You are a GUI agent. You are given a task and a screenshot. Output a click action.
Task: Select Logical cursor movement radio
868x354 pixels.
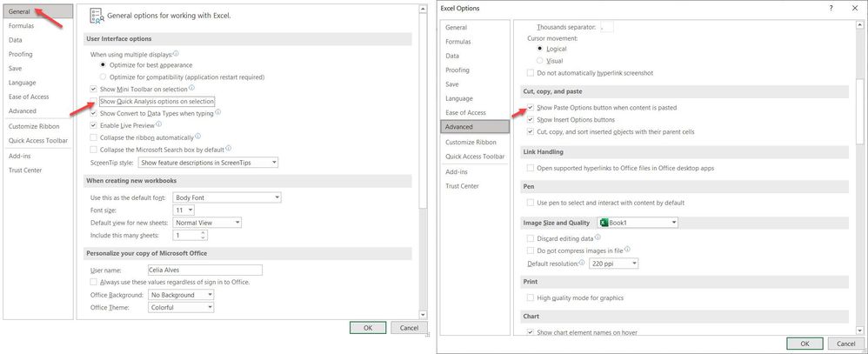coord(540,49)
